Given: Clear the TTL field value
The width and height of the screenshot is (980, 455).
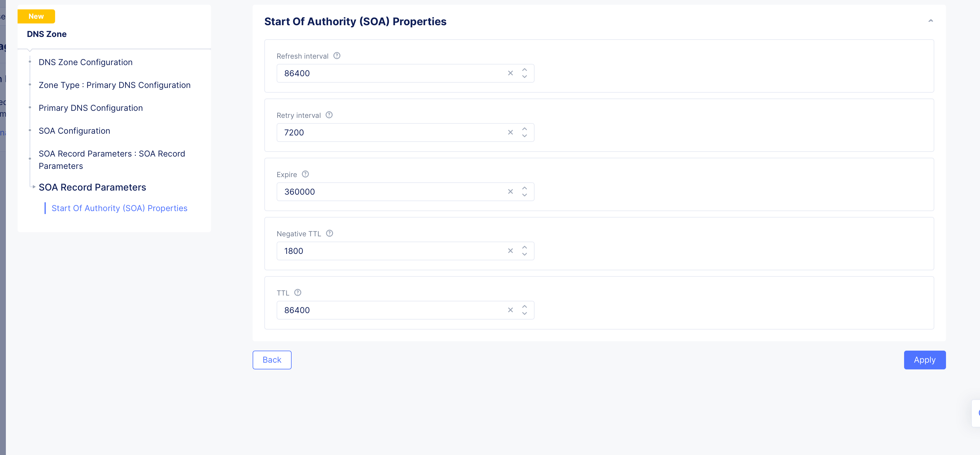Looking at the screenshot, I should pyautogui.click(x=510, y=310).
